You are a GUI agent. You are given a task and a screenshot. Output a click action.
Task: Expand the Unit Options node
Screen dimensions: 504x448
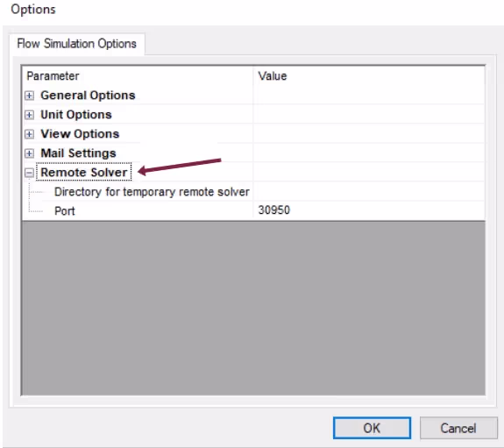[x=29, y=115]
